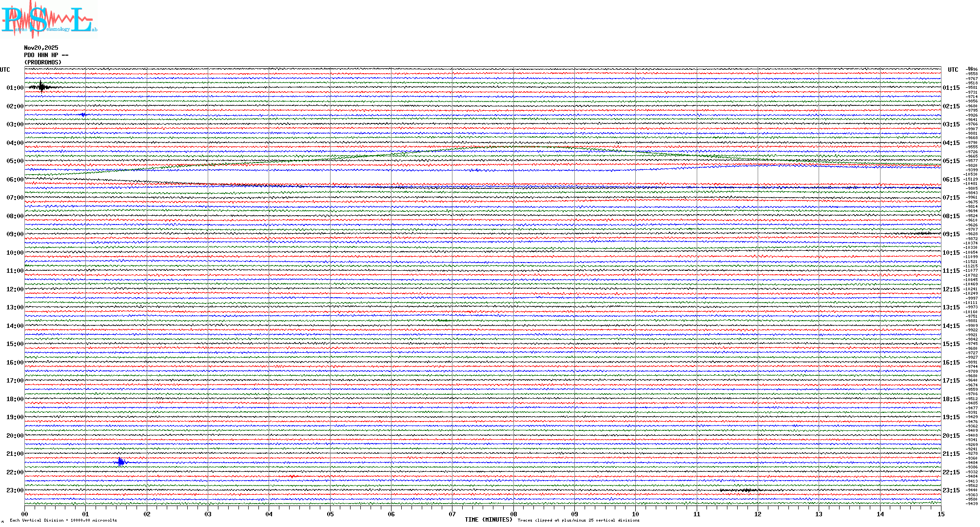Click the black earthquake spike at 01:00

point(41,87)
